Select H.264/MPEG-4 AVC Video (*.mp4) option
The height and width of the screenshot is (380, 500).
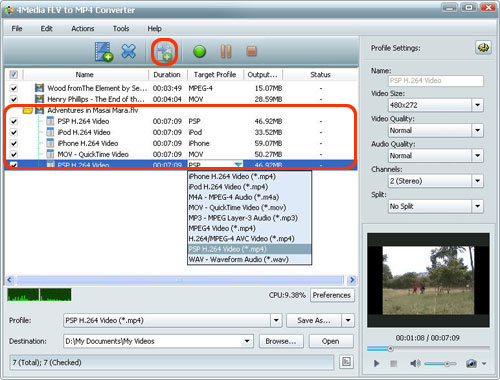tap(249, 239)
